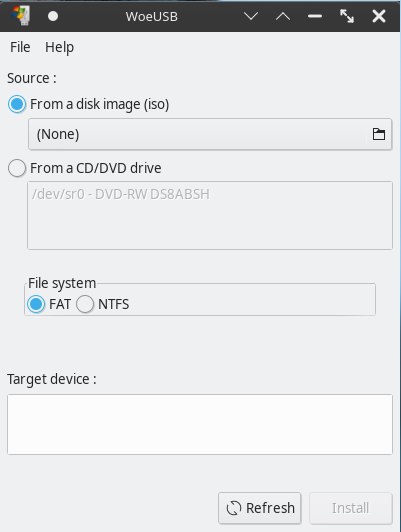Click the circular arrows icon on Refresh

(234, 508)
